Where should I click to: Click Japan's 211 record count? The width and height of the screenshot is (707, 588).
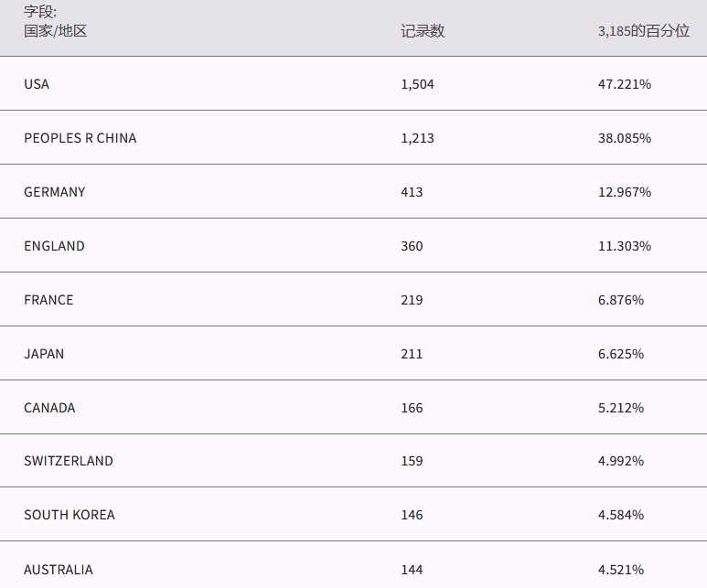pos(412,354)
